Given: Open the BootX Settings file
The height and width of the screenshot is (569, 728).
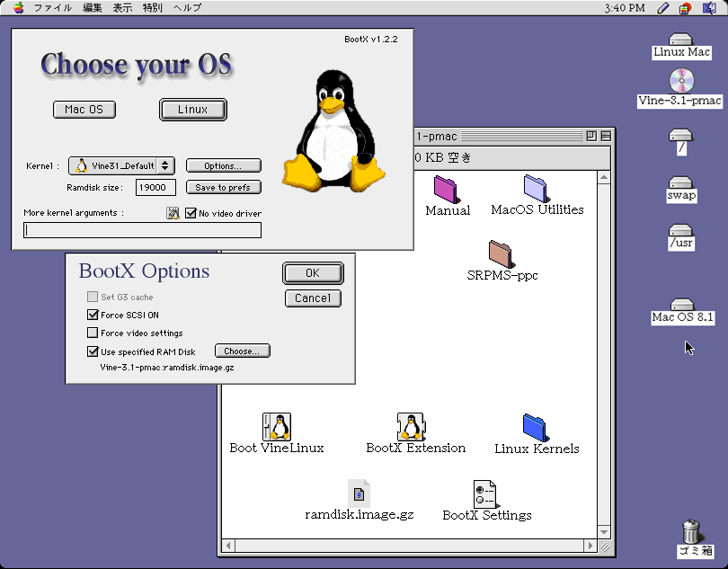Looking at the screenshot, I should tap(485, 493).
